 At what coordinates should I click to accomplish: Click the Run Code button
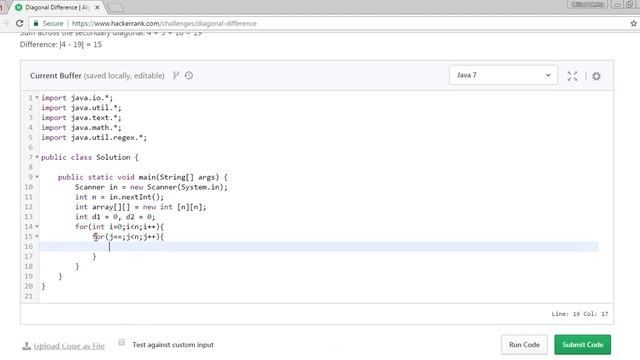(524, 344)
